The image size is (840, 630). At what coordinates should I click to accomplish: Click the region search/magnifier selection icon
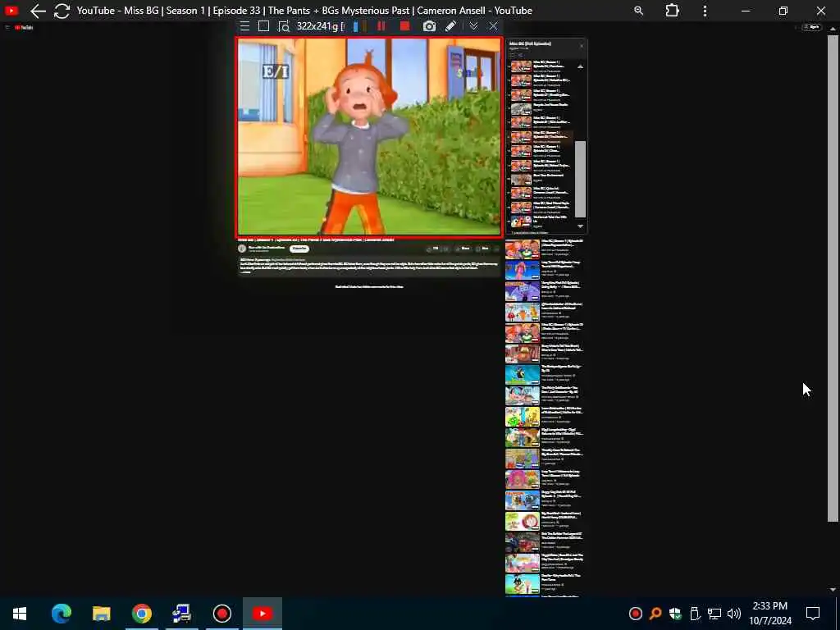283,26
